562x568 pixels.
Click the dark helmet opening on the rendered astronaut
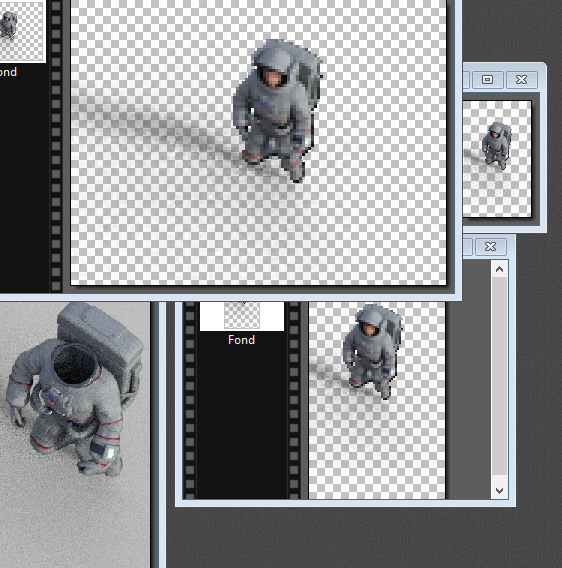tap(75, 364)
